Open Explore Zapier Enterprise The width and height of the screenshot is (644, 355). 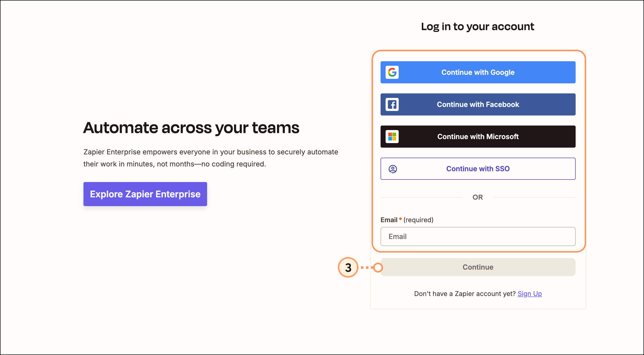click(145, 194)
